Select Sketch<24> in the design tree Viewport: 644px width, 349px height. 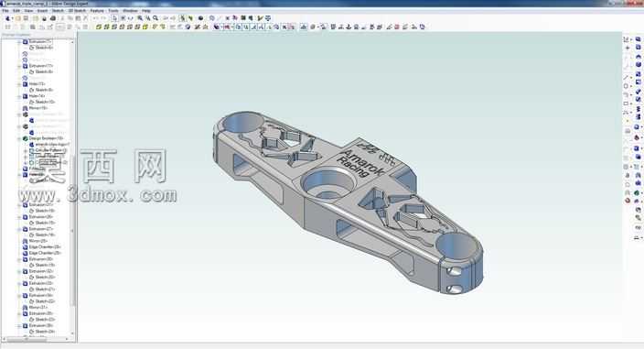pyautogui.click(x=45, y=332)
